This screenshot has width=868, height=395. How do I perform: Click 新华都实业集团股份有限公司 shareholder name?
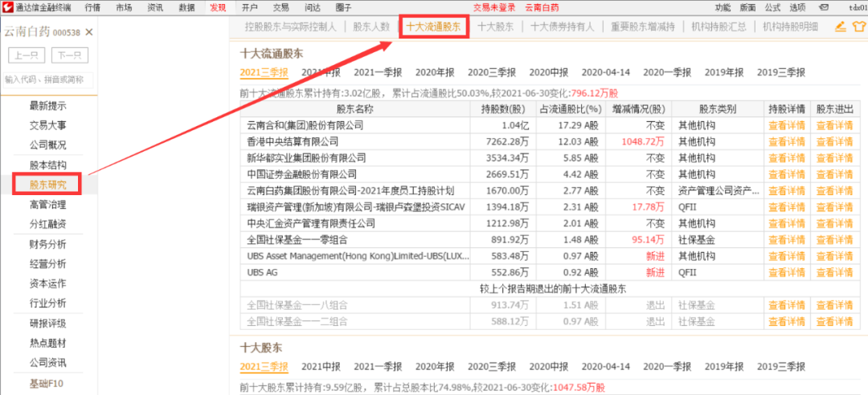click(x=307, y=158)
